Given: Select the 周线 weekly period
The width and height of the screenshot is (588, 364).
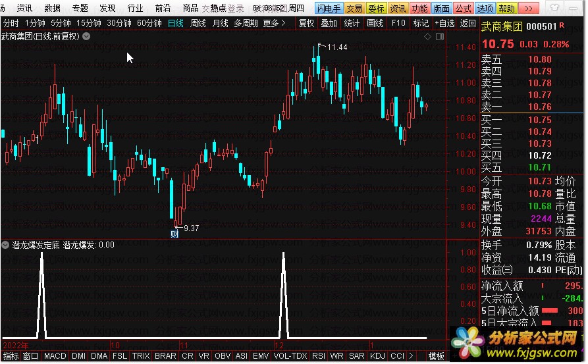Looking at the screenshot, I should (198, 23).
